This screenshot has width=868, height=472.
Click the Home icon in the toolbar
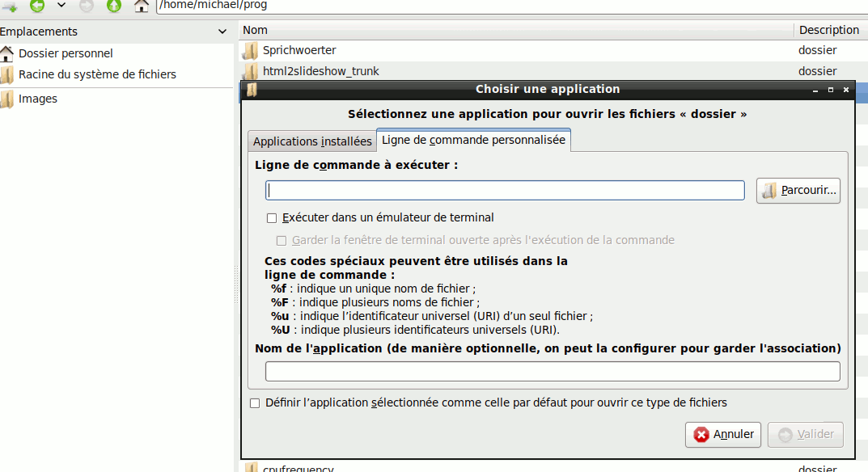tap(142, 6)
